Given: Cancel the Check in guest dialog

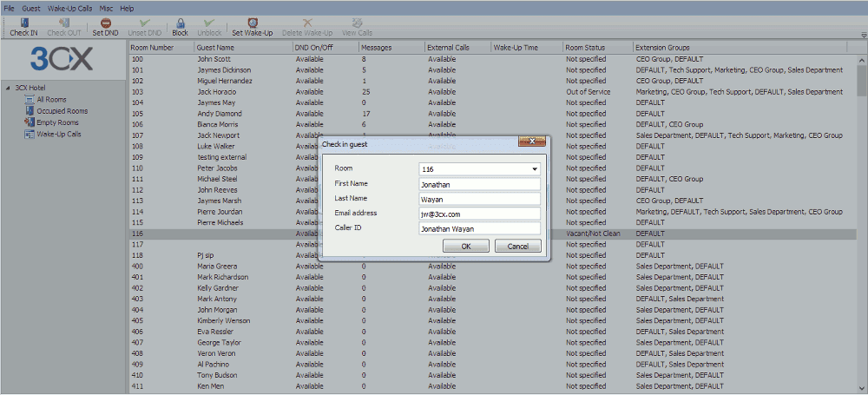Looking at the screenshot, I should [517, 247].
